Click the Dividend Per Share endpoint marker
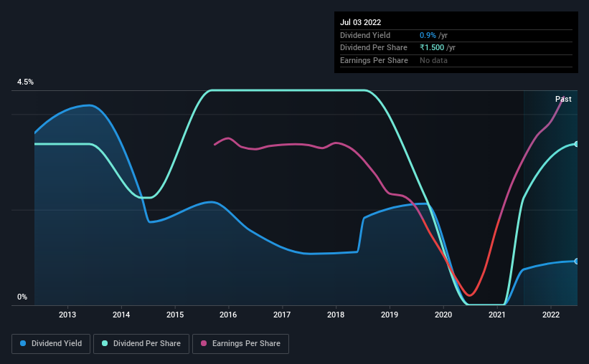This screenshot has width=589, height=364. click(576, 144)
